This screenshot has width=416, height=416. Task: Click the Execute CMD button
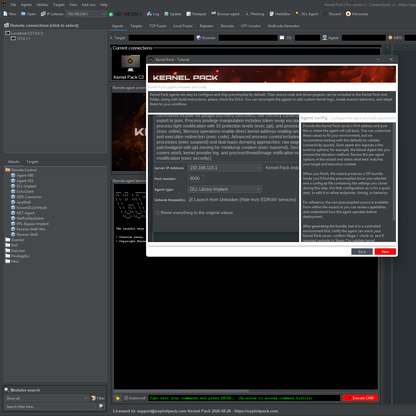tap(360, 398)
